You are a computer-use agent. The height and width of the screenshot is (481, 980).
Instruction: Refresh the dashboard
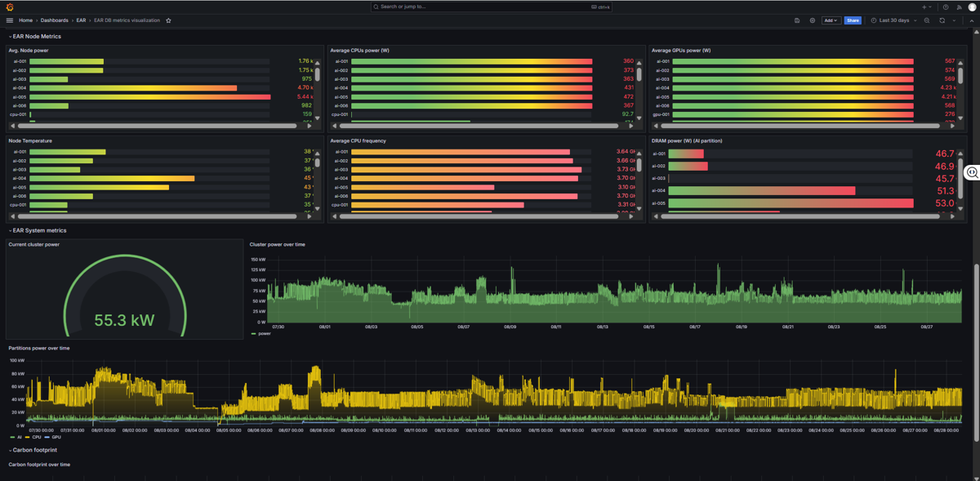[x=942, y=20]
